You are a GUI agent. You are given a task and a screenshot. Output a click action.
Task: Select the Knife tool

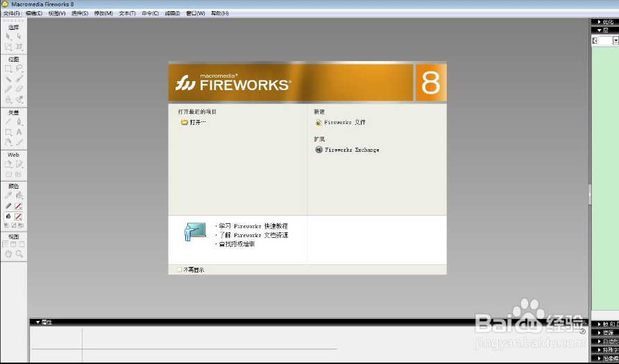coord(19,142)
